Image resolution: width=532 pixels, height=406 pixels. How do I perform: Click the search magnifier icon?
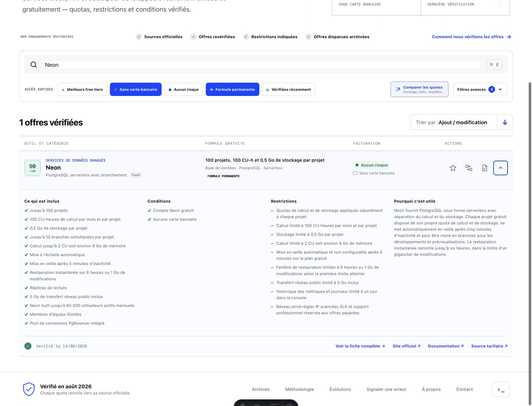pyautogui.click(x=34, y=65)
